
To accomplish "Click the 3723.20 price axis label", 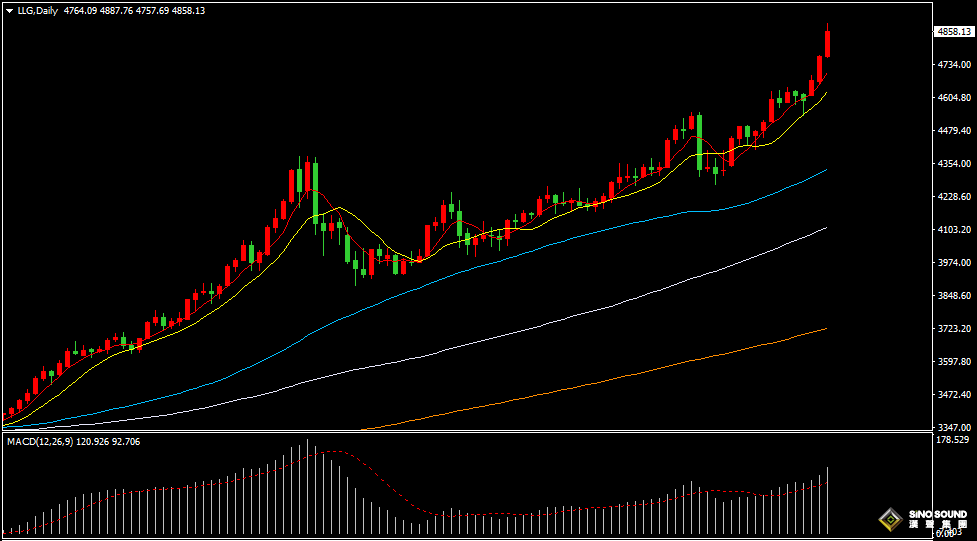I will click(954, 329).
